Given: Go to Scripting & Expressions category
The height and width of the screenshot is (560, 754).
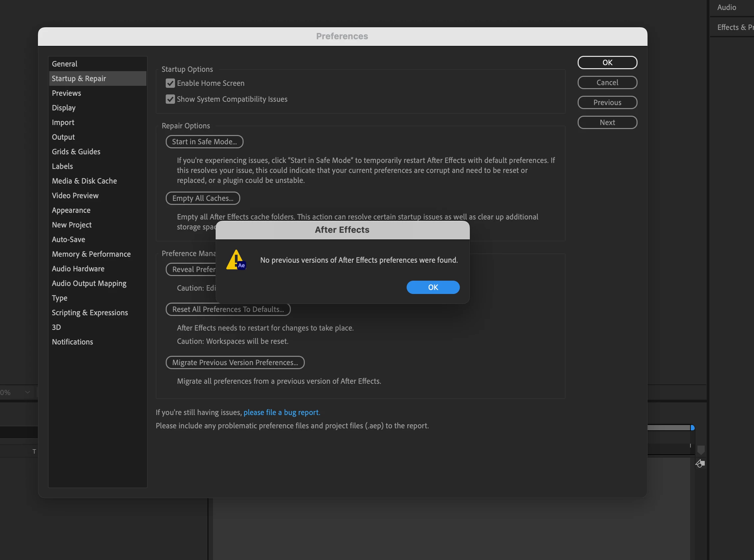Looking at the screenshot, I should [x=90, y=313].
